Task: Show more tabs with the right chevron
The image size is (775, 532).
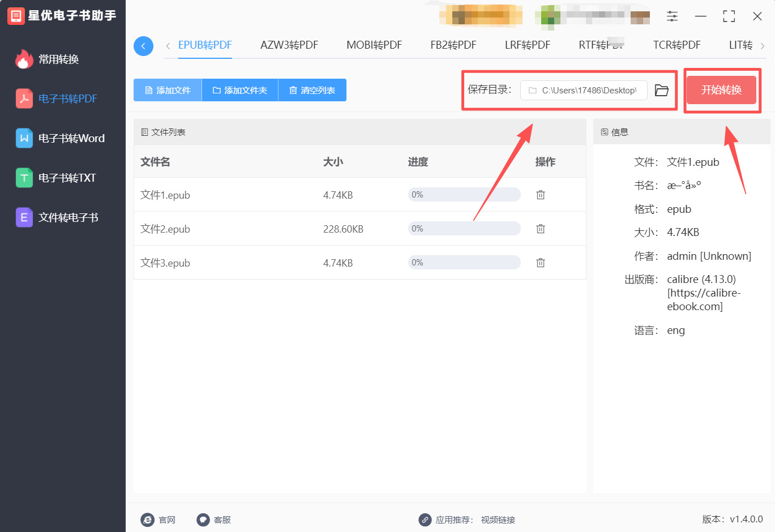Action: tap(763, 46)
